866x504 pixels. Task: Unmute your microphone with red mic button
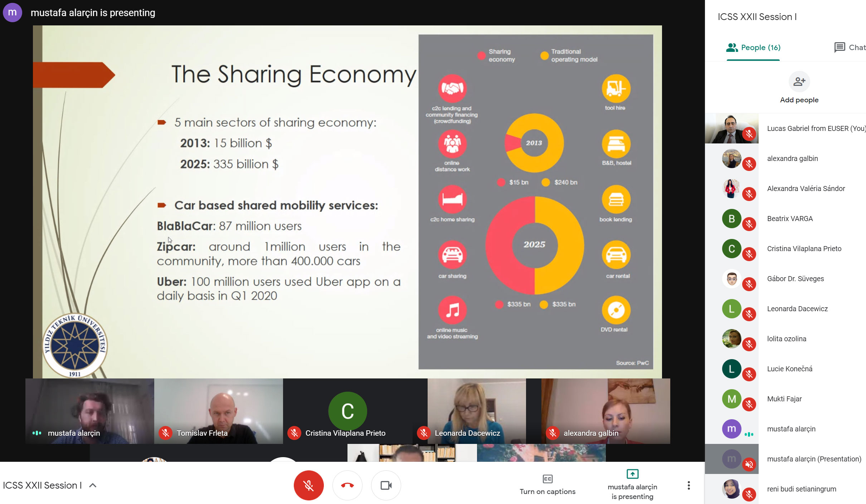308,485
